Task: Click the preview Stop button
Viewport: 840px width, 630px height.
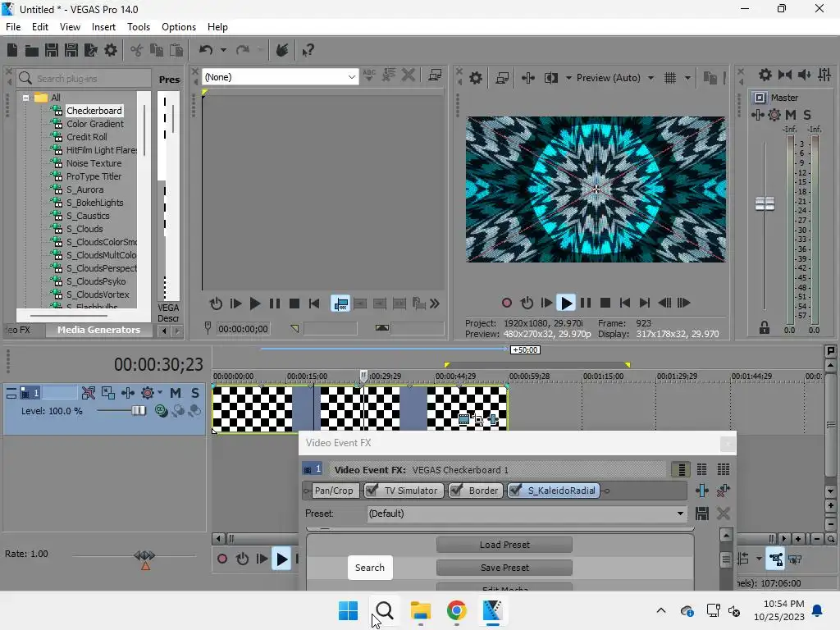Action: 605,303
